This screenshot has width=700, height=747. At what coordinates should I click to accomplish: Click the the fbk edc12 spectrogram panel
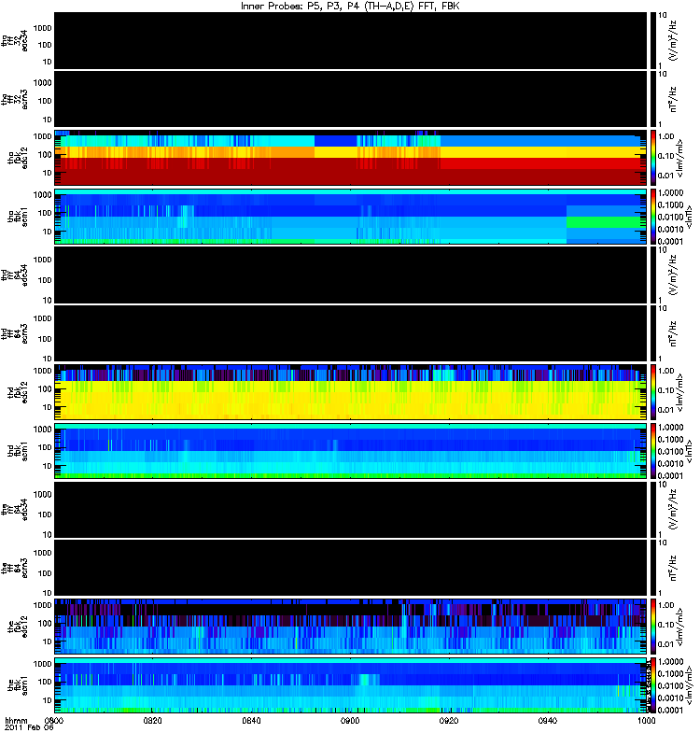(350, 627)
